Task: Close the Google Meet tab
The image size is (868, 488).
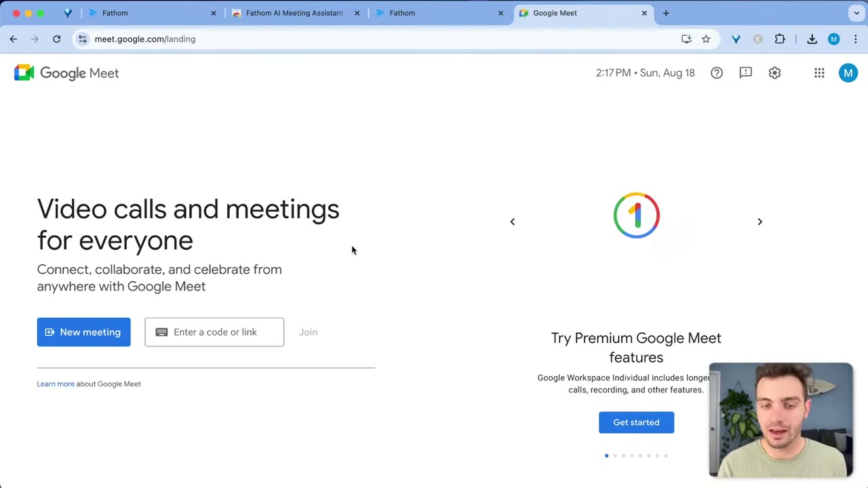Action: pos(644,13)
